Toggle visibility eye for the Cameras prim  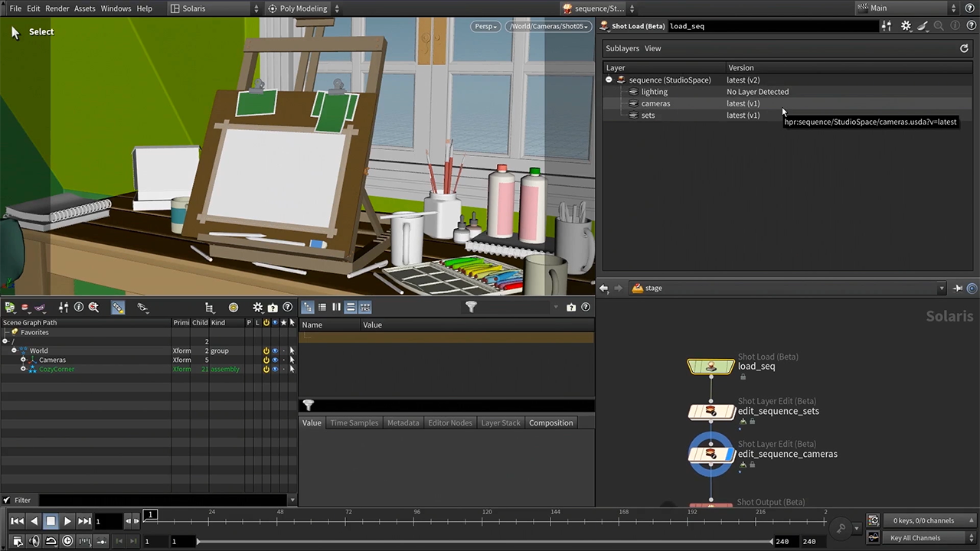(275, 360)
